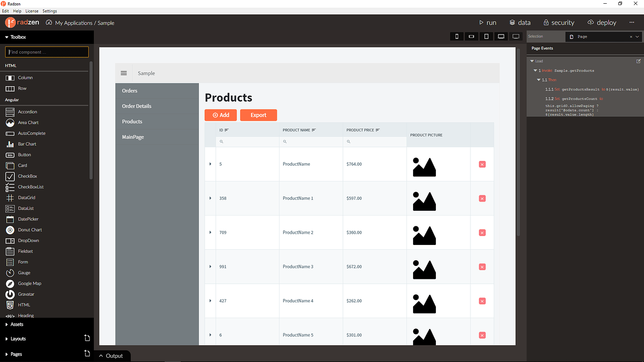Viewport: 644px width, 362px height.
Task: Select the Google Map component icon
Action: click(x=10, y=284)
